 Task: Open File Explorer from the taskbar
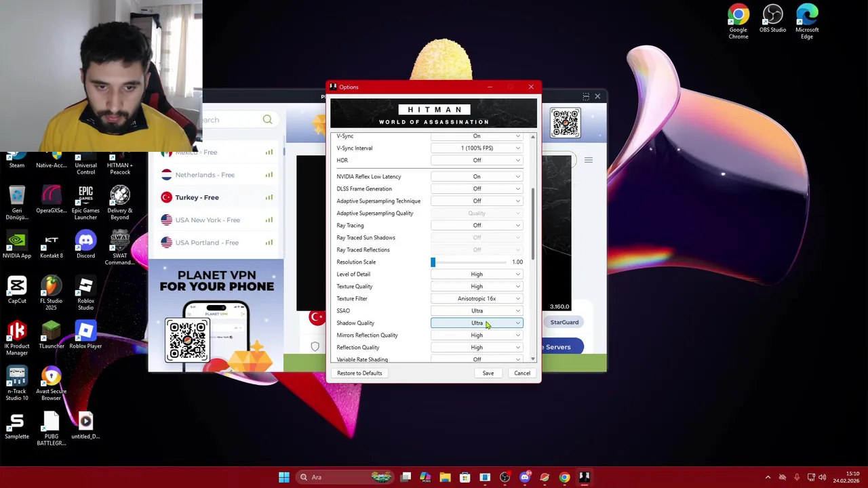coord(445,477)
